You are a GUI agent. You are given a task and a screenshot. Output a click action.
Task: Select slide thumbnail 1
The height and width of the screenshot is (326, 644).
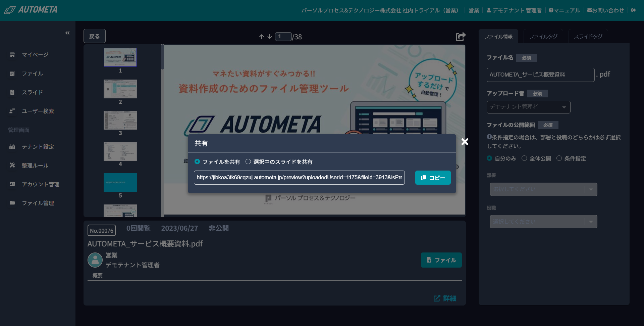[x=120, y=57]
